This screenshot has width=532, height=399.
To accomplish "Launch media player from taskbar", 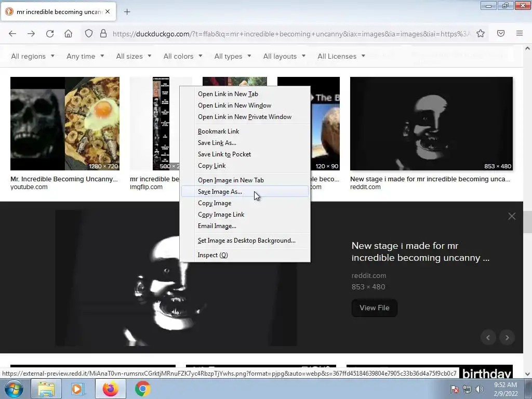I will 78,389.
